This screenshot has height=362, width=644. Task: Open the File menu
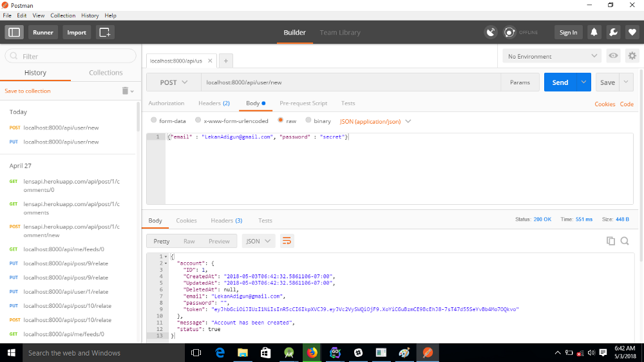[x=7, y=15]
